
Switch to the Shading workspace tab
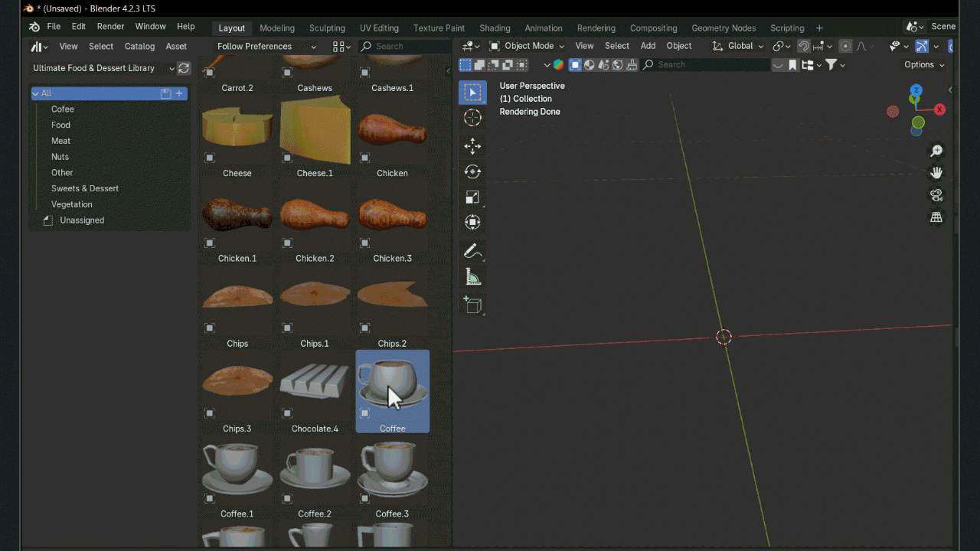point(495,28)
